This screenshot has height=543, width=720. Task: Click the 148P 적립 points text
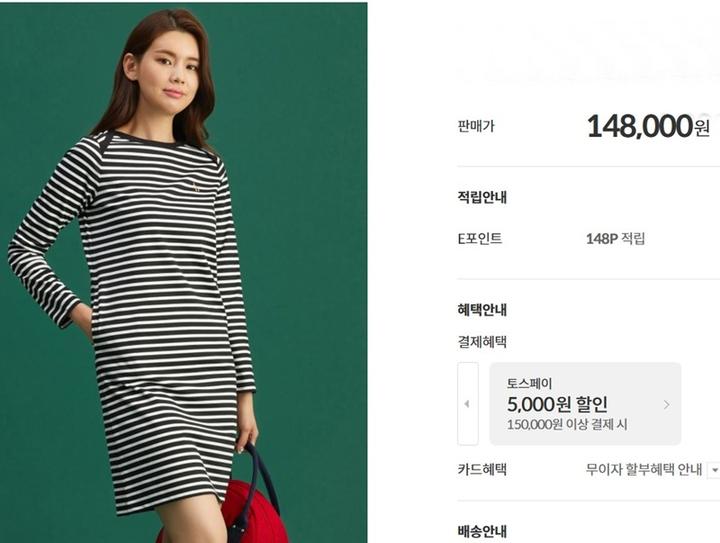click(615, 239)
